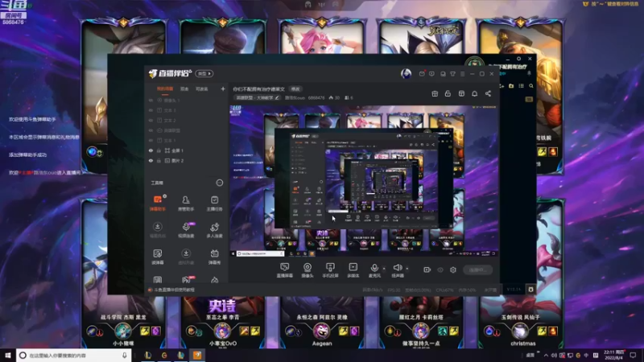Expand the microphone options arrow
644x362 pixels.
point(385,269)
